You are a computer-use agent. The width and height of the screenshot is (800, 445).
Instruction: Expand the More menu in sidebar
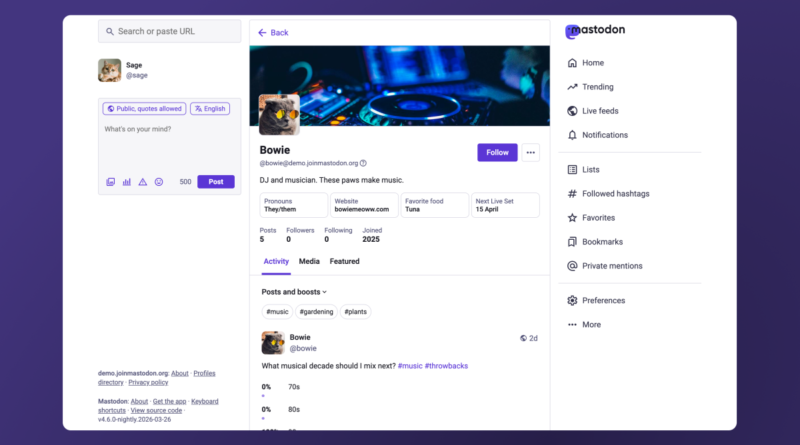tap(584, 324)
